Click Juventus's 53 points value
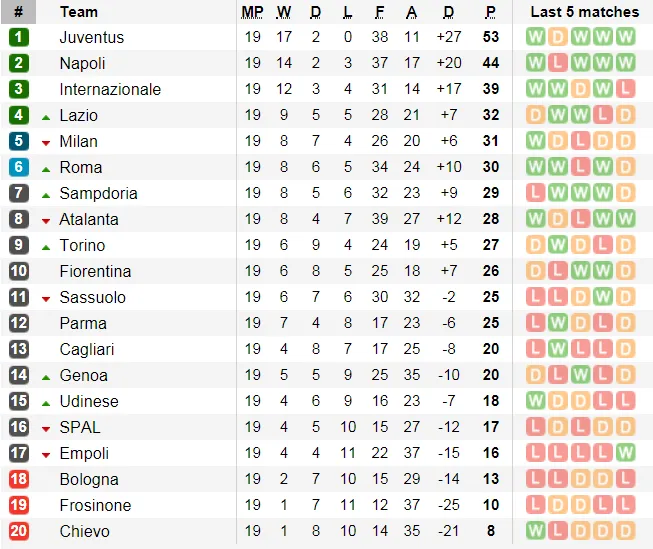 click(x=490, y=37)
